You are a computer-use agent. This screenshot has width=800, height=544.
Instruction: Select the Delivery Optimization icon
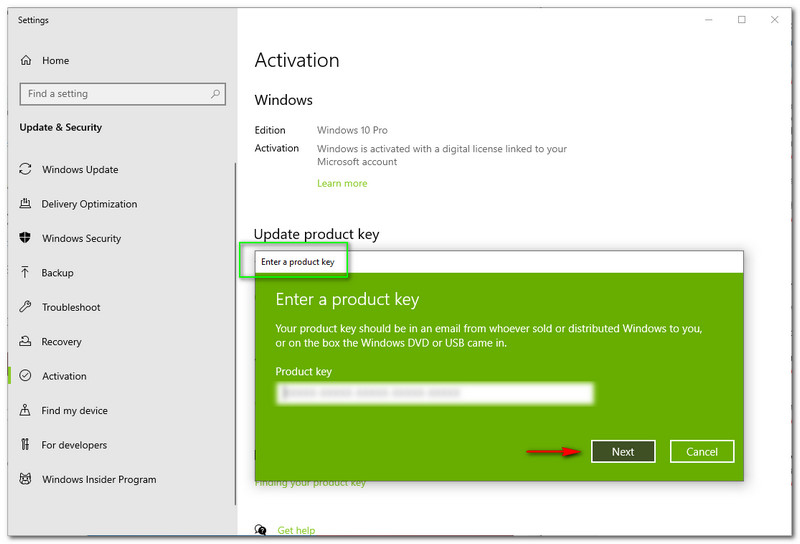[x=26, y=204]
